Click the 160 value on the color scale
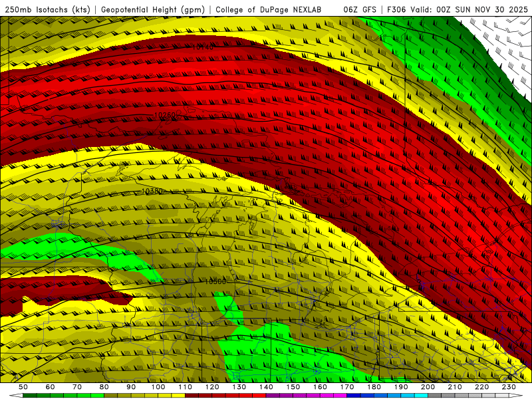The height and width of the screenshot is (399, 532). [320, 387]
